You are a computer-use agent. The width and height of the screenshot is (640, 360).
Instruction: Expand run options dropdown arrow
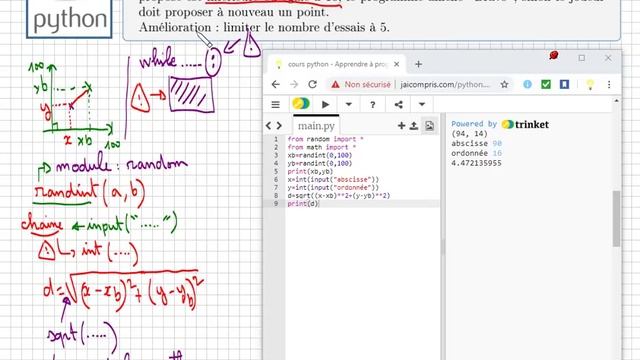pos(349,104)
